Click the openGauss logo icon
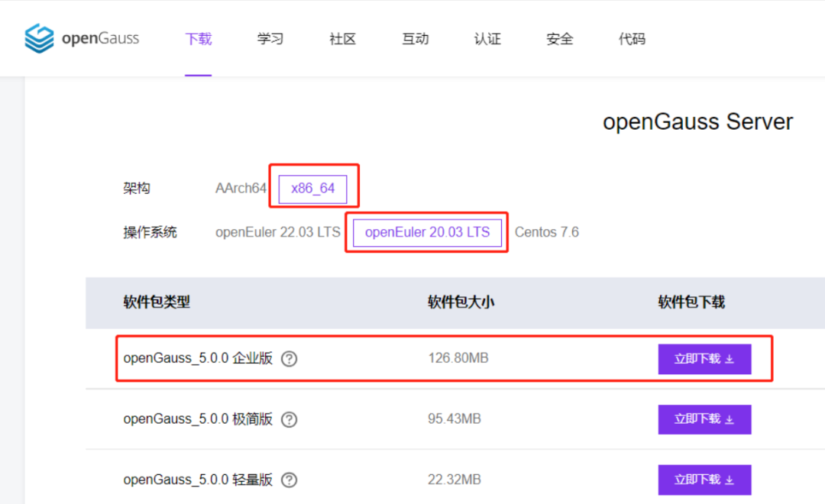Image resolution: width=825 pixels, height=504 pixels. tap(39, 38)
